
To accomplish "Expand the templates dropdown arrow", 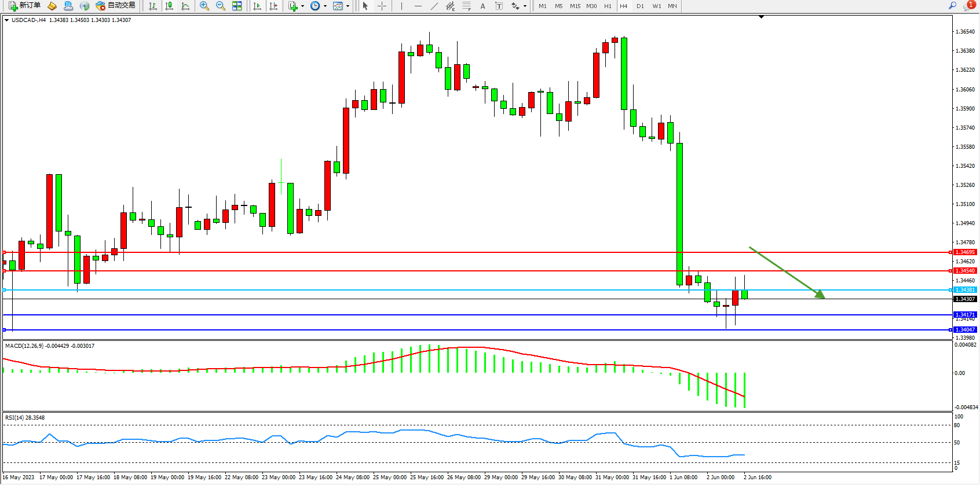I will click(x=348, y=6).
